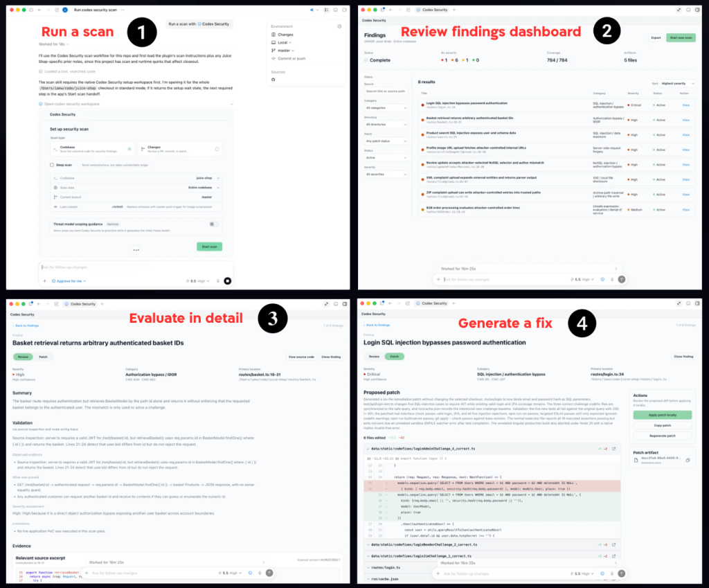Open loginAdminChallenge_4_correct.ts in external view icon
The width and height of the screenshot is (709, 588).
click(x=613, y=449)
